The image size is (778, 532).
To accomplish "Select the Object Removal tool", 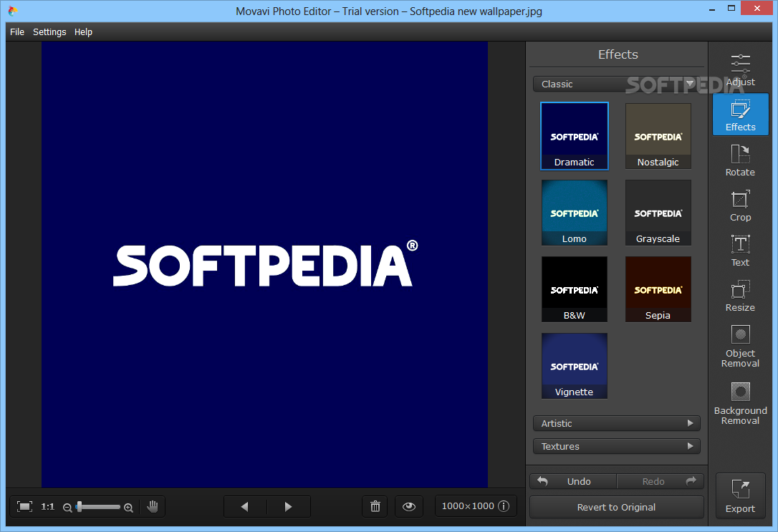I will tap(740, 346).
